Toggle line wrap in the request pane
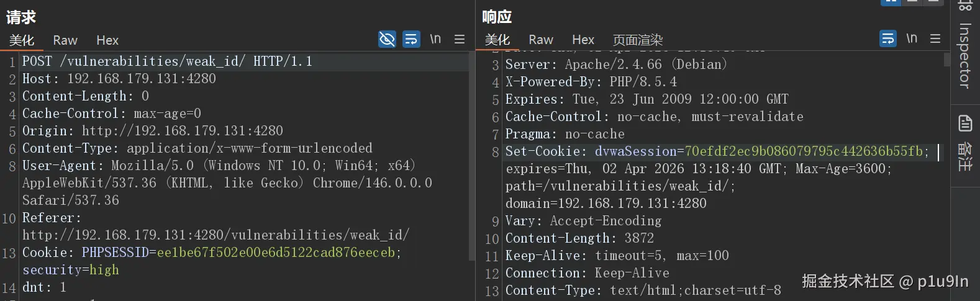 pos(411,39)
